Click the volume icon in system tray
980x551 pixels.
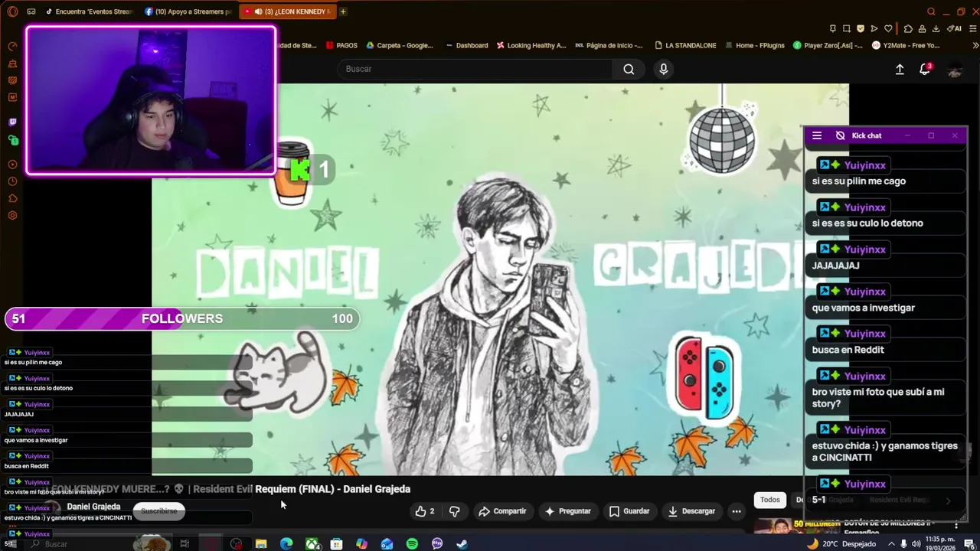[916, 544]
